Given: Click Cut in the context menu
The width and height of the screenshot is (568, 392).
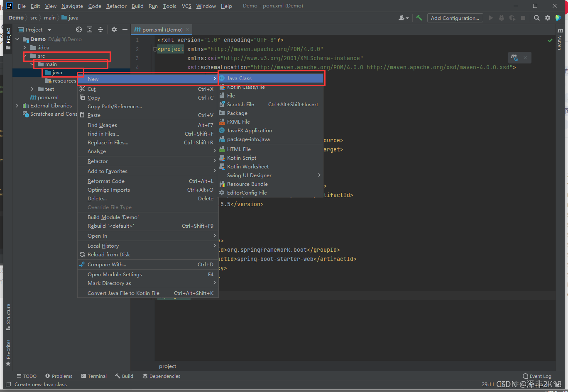Looking at the screenshot, I should tap(148, 89).
